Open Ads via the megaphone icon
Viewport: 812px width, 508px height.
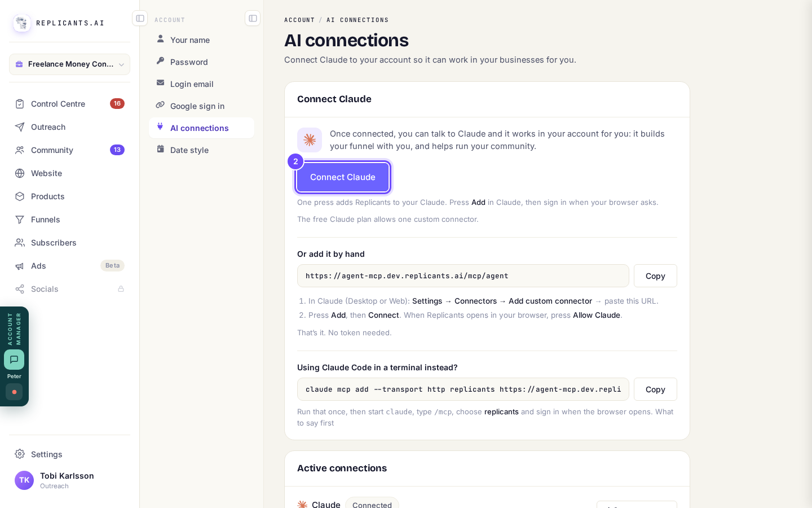(20, 266)
